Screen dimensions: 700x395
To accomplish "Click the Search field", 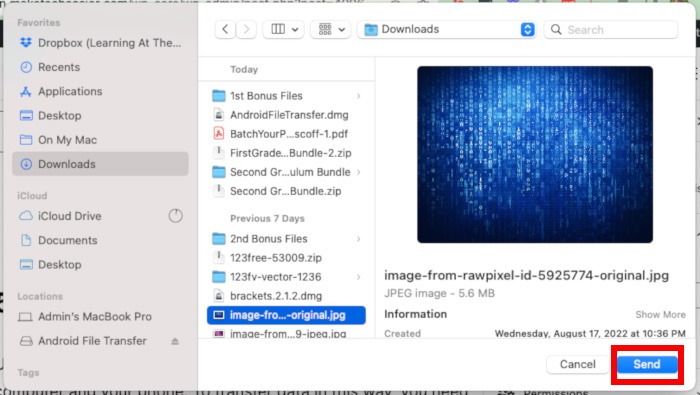I will pyautogui.click(x=611, y=29).
